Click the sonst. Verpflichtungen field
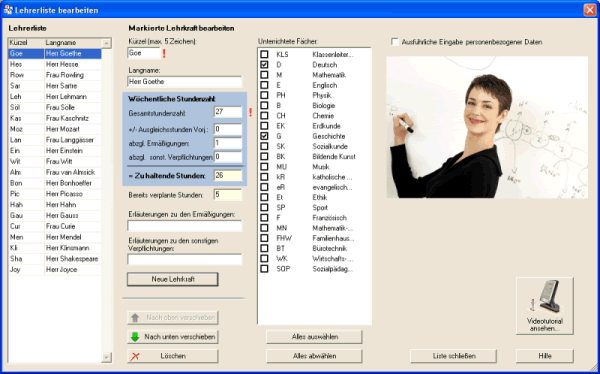Screen dimensions: 600x374 click(x=228, y=157)
